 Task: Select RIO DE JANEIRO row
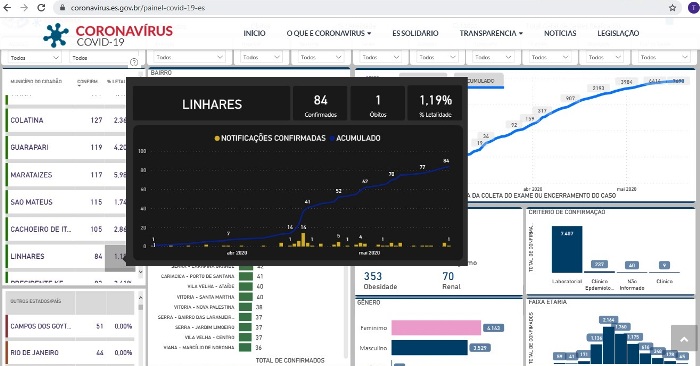(x=70, y=353)
